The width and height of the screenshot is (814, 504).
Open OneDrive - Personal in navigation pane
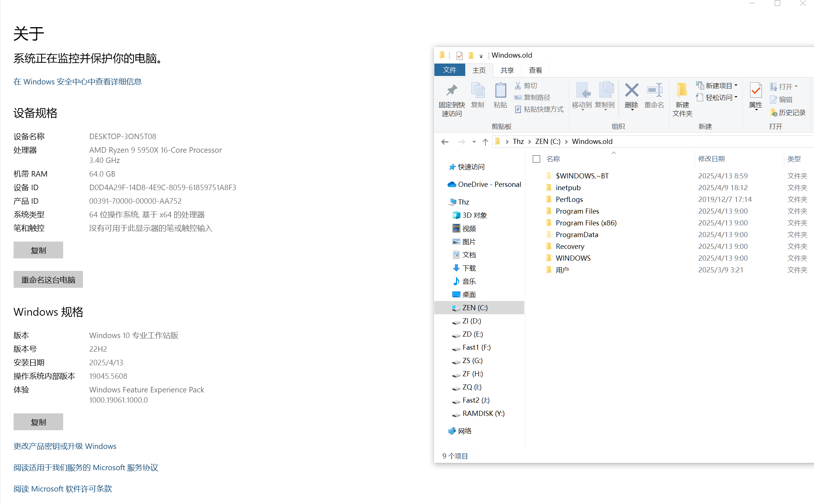[484, 184]
